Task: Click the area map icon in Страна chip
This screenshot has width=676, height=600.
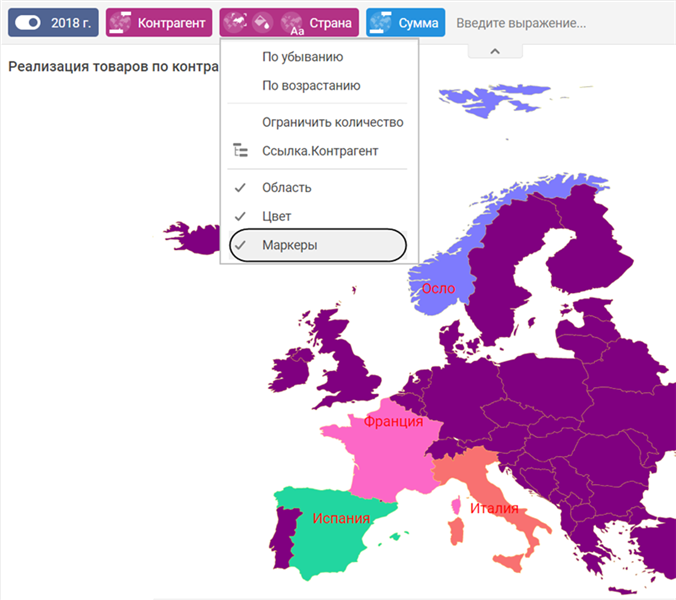Action: [236, 22]
